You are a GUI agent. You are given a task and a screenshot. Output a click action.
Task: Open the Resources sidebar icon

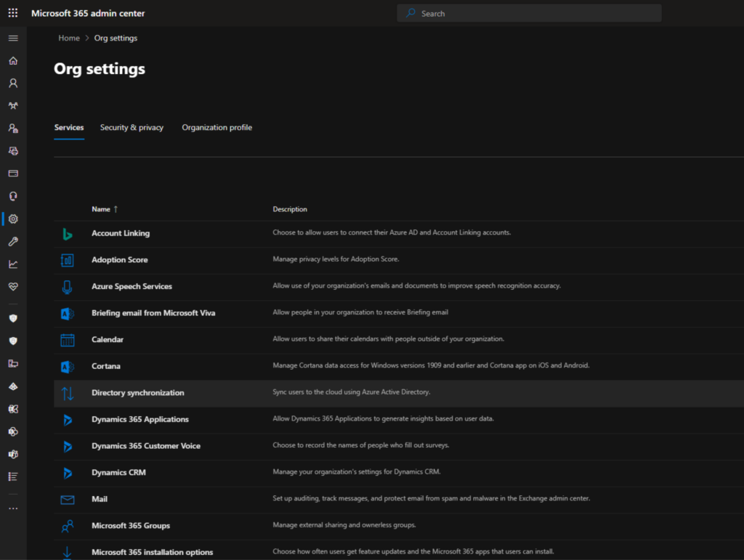pyautogui.click(x=13, y=151)
